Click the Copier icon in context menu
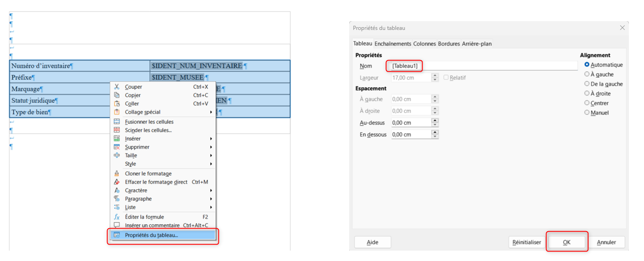 pyautogui.click(x=117, y=95)
